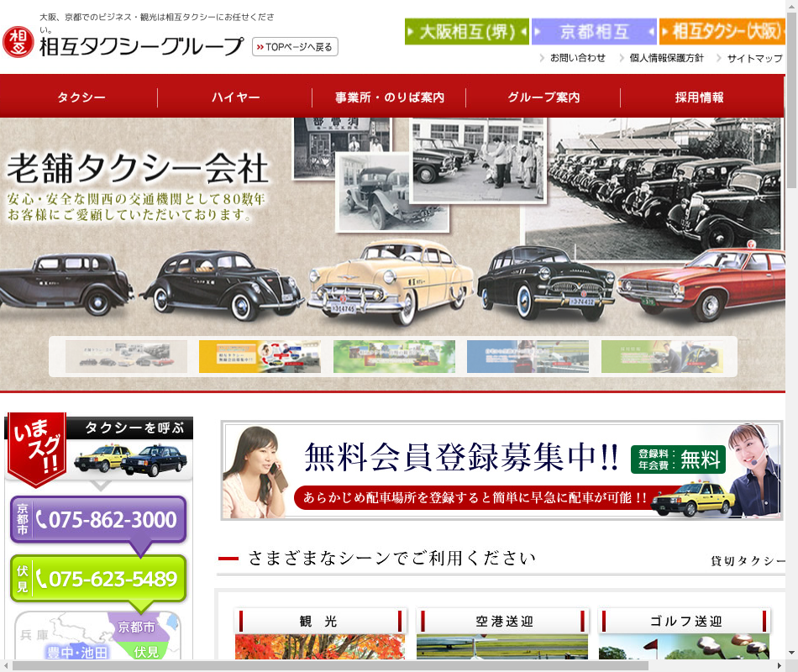The height and width of the screenshot is (672, 798).
Task: Click the vertical page scrollbar
Action: (790, 336)
